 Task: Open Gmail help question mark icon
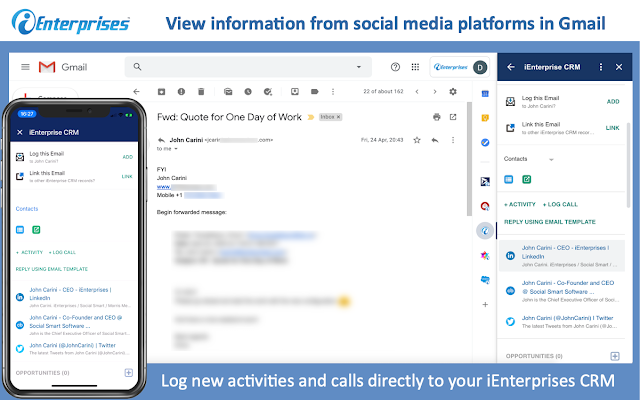(395, 67)
